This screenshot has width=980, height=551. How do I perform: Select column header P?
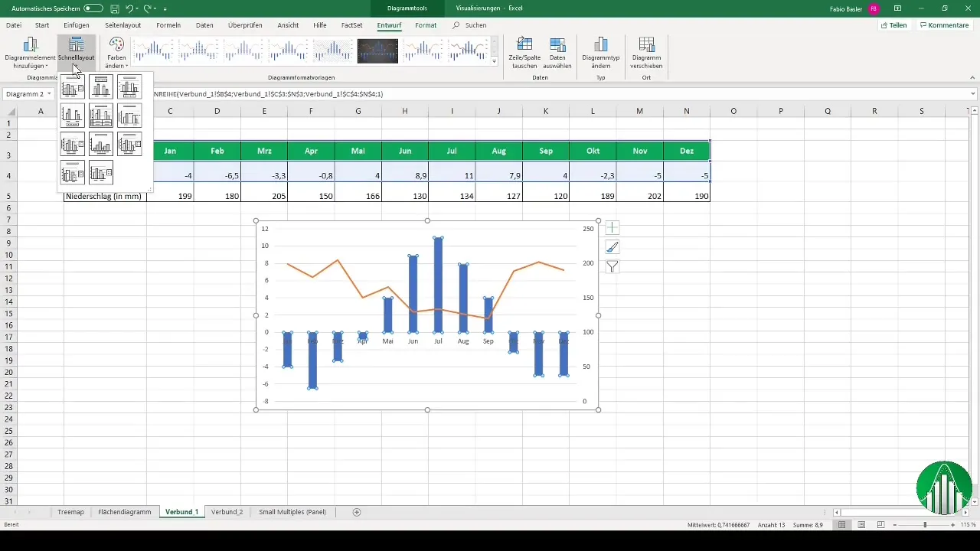781,111
